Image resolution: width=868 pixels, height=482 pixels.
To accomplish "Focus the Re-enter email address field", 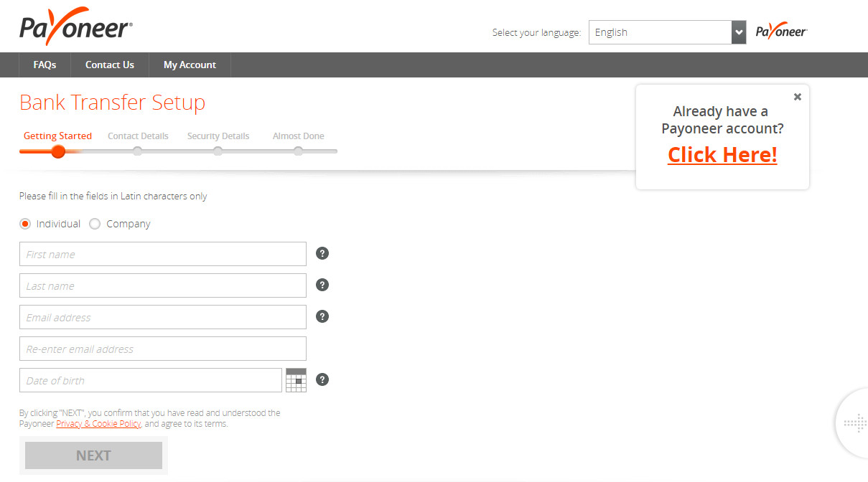I will [163, 349].
